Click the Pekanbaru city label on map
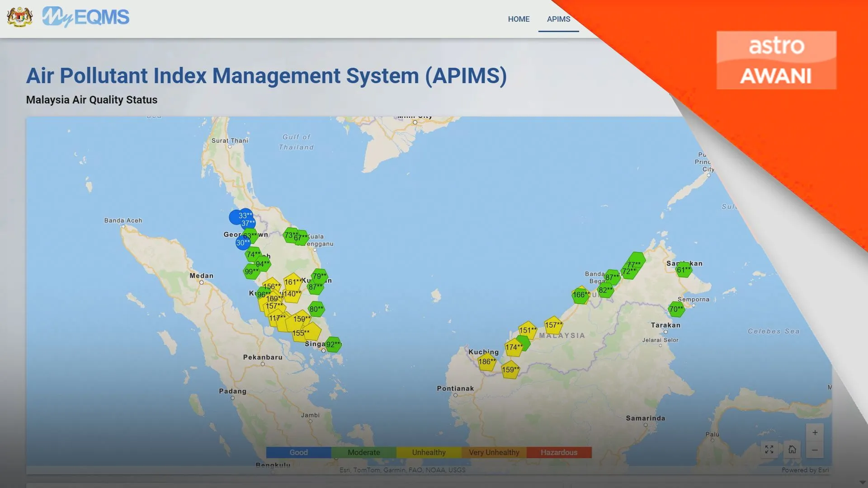This screenshot has width=868, height=488. pos(263,357)
